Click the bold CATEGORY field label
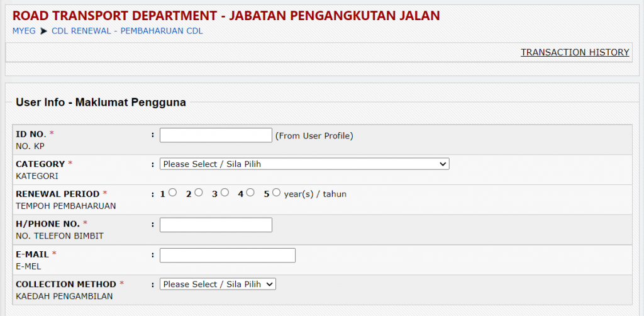 (x=40, y=164)
